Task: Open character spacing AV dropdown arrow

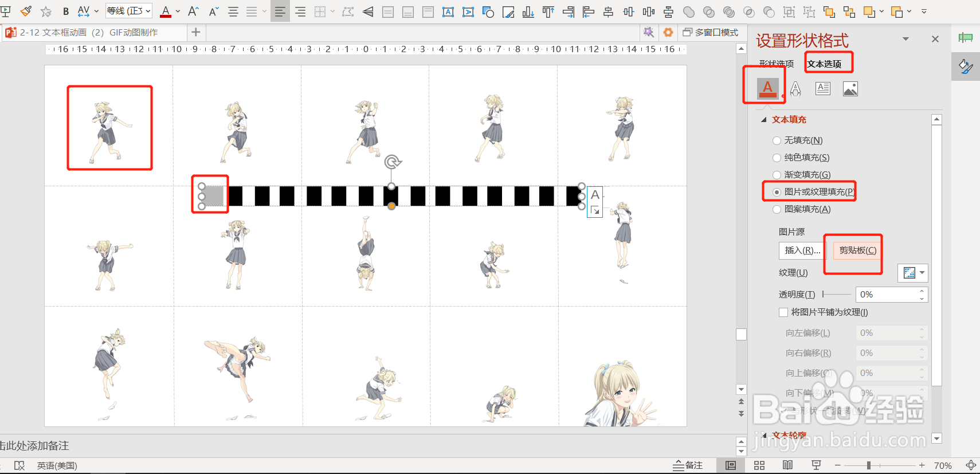Action: (x=96, y=11)
